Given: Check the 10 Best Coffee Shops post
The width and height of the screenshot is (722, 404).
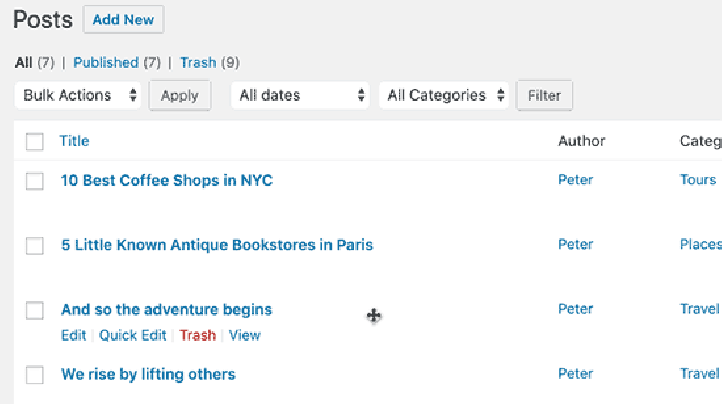Looking at the screenshot, I should tap(35, 181).
